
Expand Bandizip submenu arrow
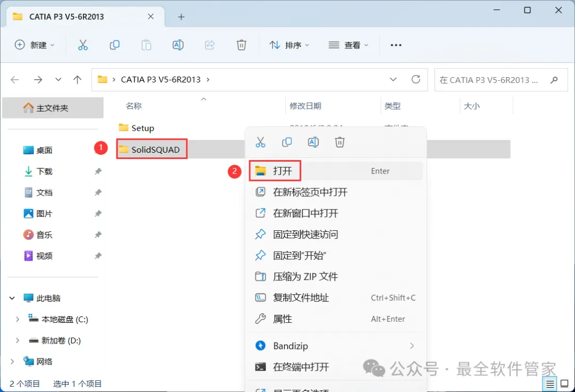click(412, 346)
